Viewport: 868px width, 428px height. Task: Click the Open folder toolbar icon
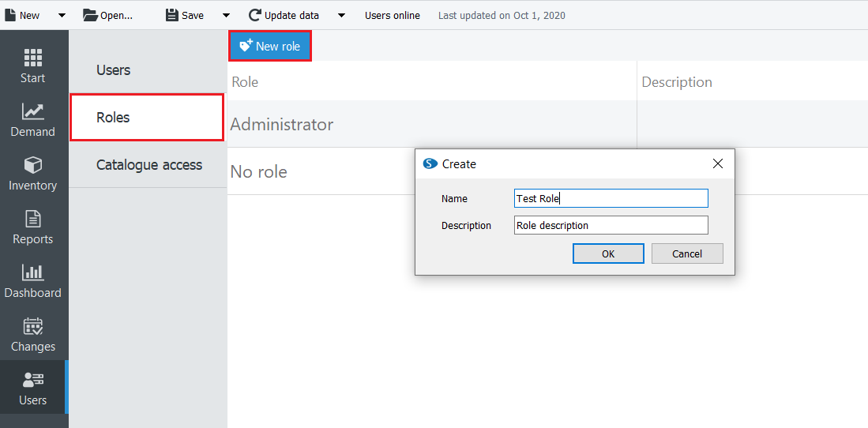pyautogui.click(x=90, y=15)
